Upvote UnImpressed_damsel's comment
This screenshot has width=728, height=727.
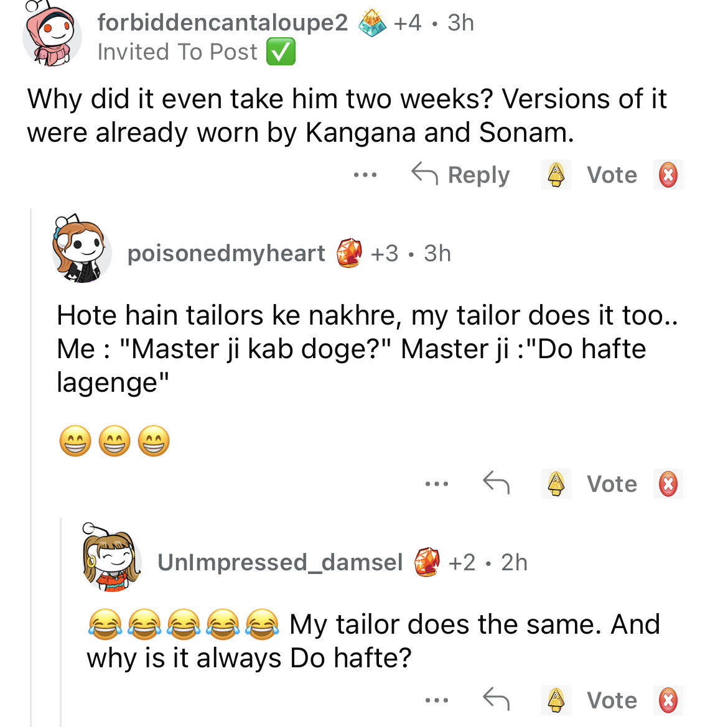[556, 700]
